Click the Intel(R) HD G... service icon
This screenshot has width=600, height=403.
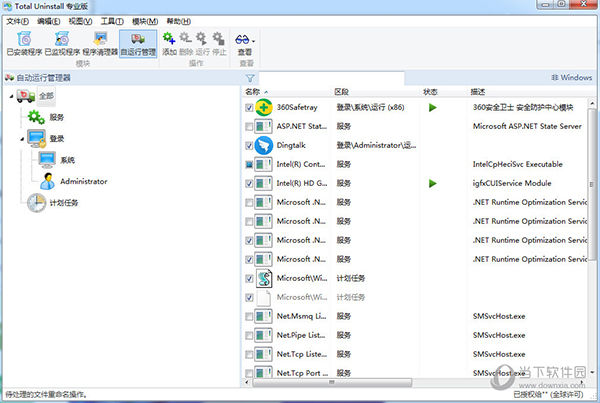[264, 183]
